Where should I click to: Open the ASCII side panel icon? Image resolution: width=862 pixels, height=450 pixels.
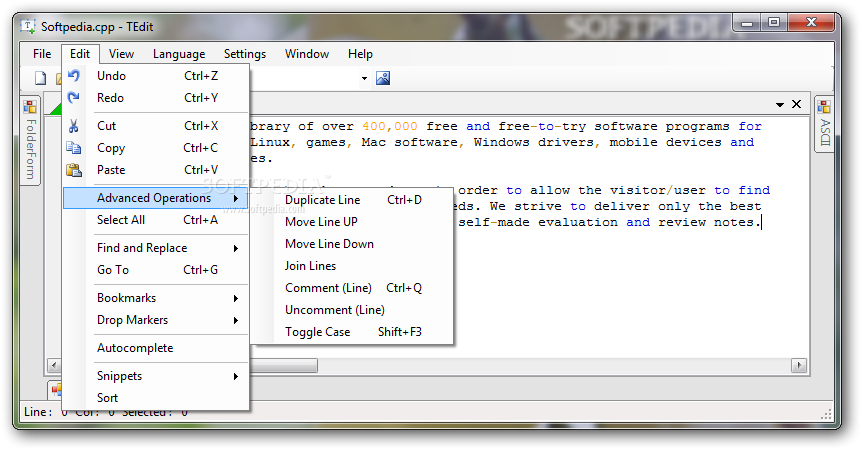coord(824,107)
